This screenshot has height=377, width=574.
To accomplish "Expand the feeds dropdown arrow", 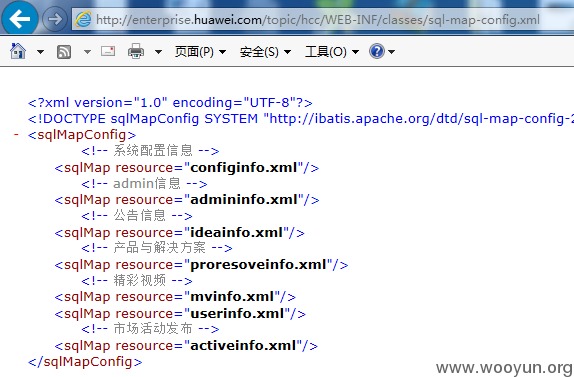I will 87,52.
